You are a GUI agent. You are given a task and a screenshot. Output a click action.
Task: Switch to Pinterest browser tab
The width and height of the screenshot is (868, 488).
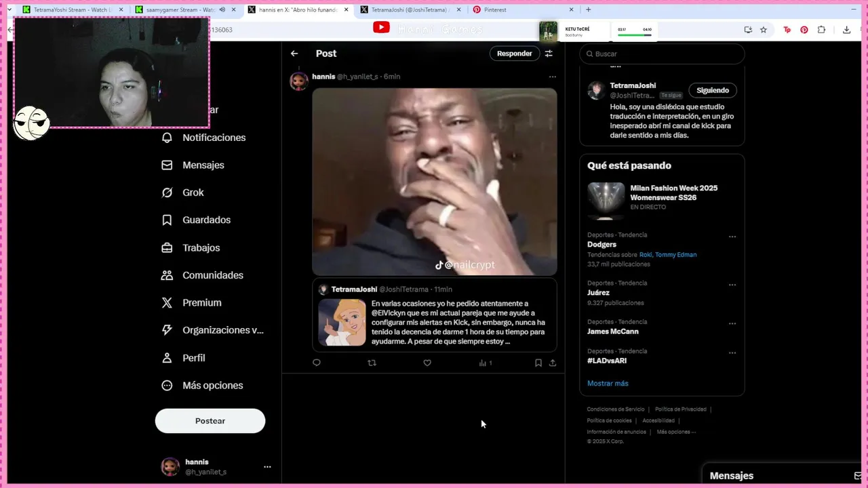pyautogui.click(x=522, y=9)
